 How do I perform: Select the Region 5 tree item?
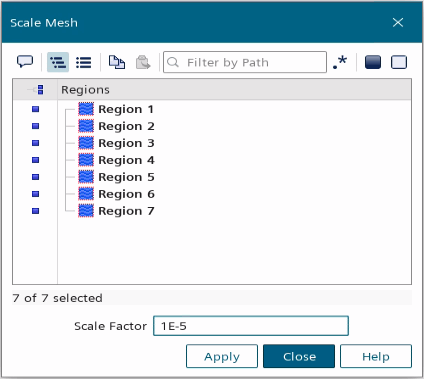click(126, 177)
